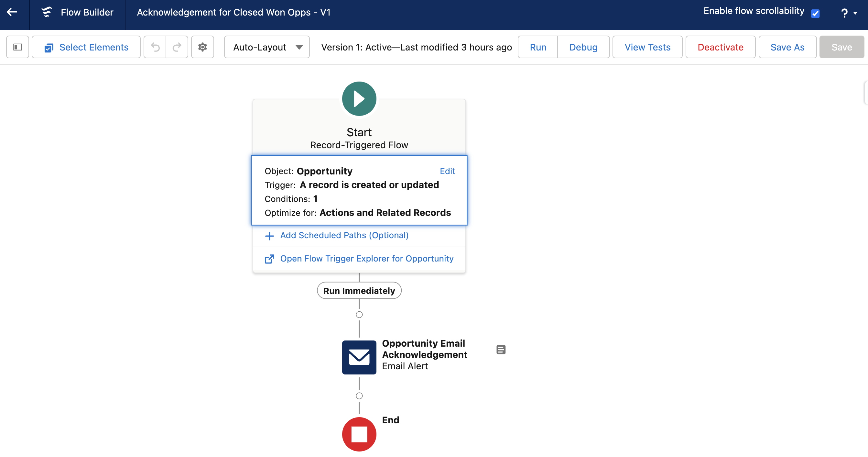Toggle the left toolbox panel icon
The height and width of the screenshot is (457, 868).
(17, 47)
